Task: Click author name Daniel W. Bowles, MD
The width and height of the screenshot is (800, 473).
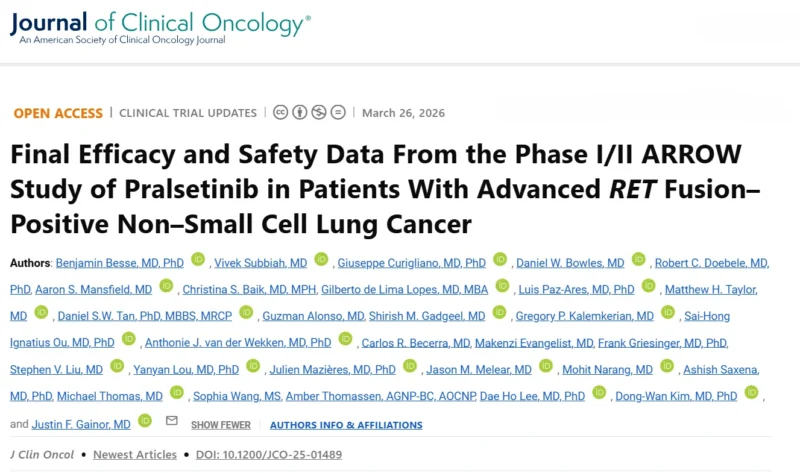Action: click(570, 263)
